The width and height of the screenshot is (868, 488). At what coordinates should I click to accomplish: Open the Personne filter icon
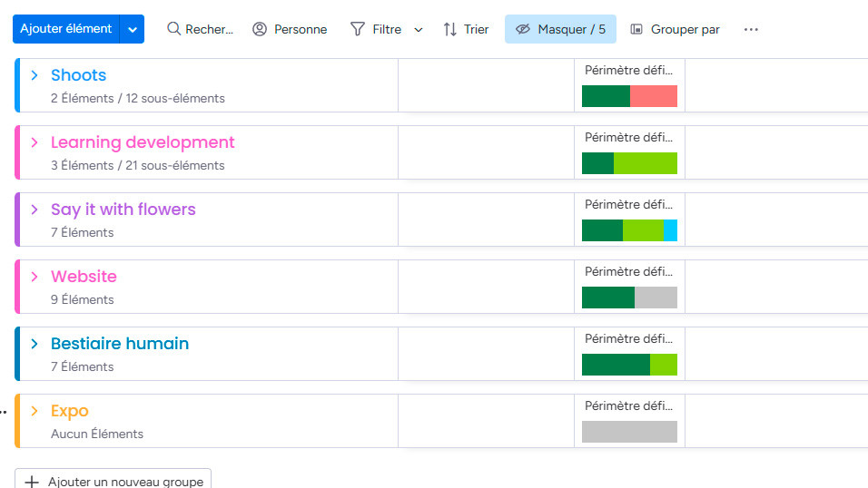[x=260, y=29]
